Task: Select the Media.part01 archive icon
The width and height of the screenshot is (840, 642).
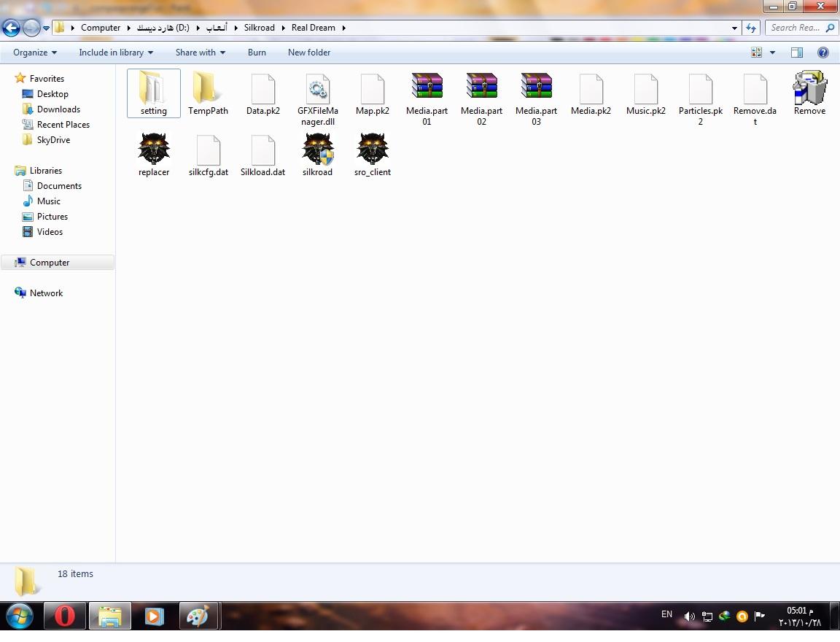Action: (x=427, y=86)
